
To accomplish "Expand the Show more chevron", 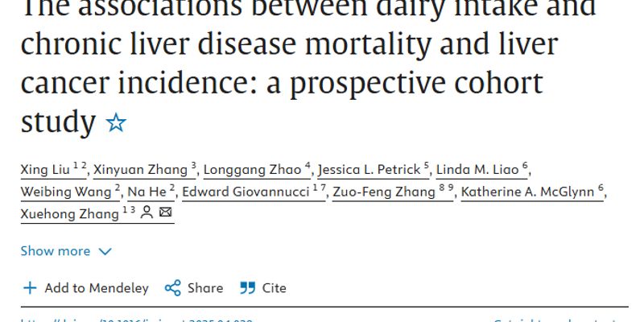I will [x=105, y=251].
